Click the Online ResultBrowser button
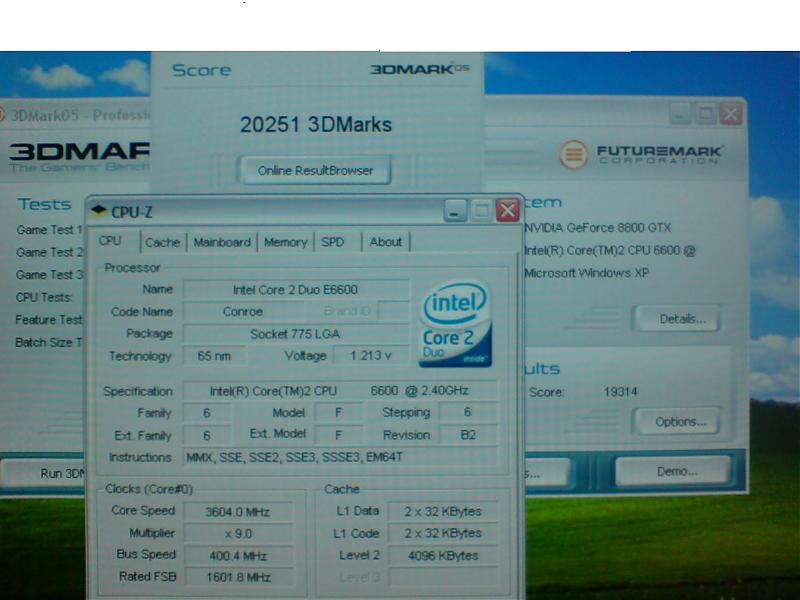 315,170
